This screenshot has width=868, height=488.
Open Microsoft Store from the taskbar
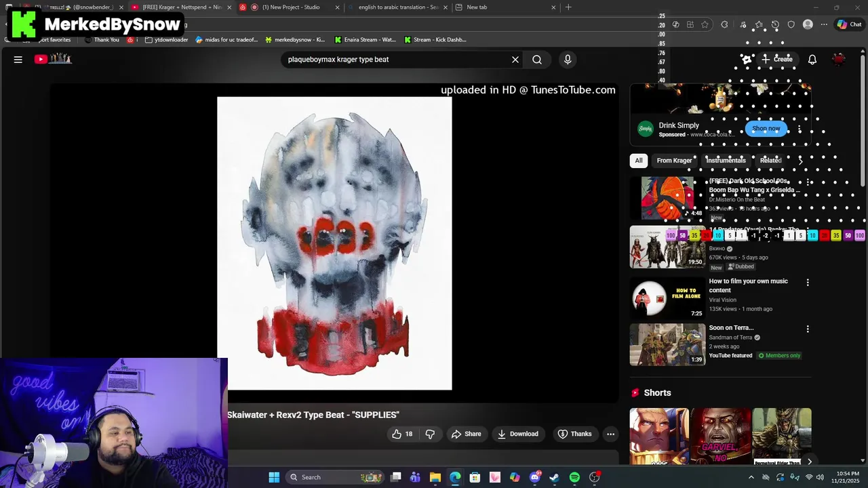pos(475,477)
